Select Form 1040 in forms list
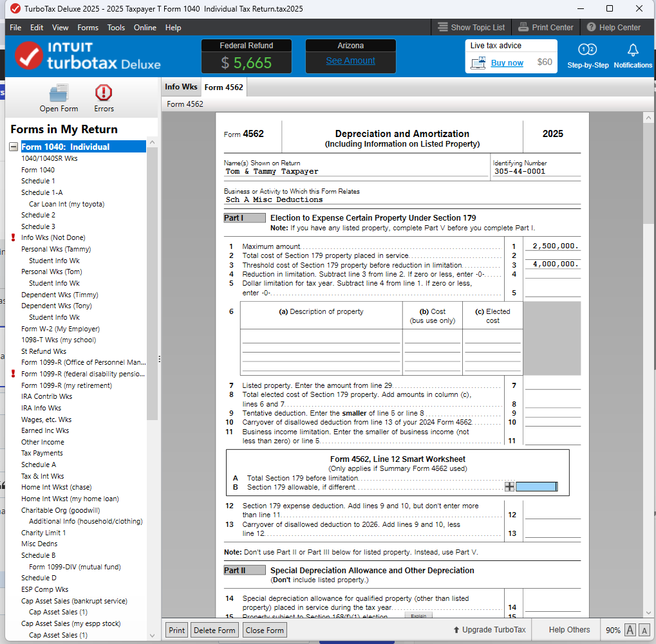 click(37, 170)
